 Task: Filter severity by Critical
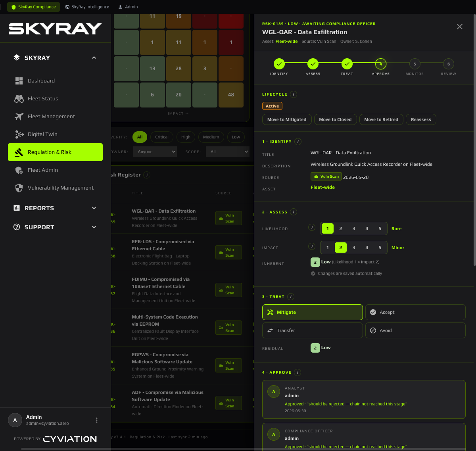point(162,137)
